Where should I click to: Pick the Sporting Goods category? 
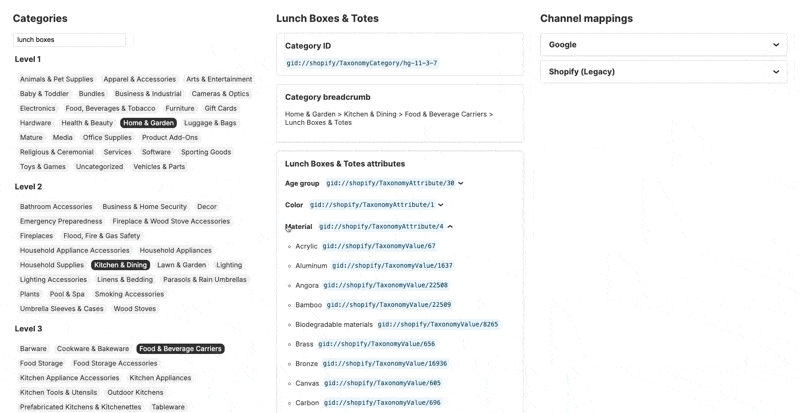click(x=206, y=152)
